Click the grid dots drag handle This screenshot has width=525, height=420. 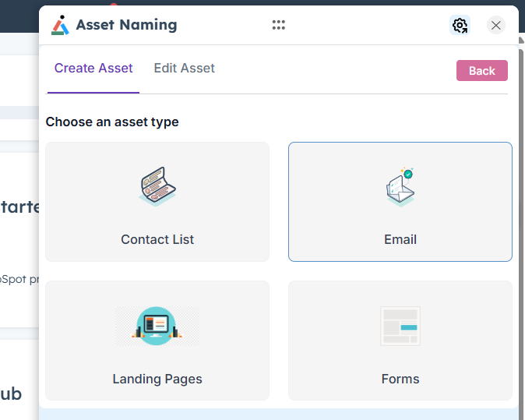(279, 25)
